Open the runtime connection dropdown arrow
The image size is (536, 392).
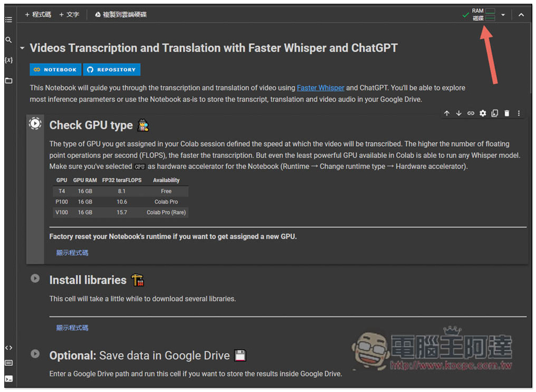(503, 14)
